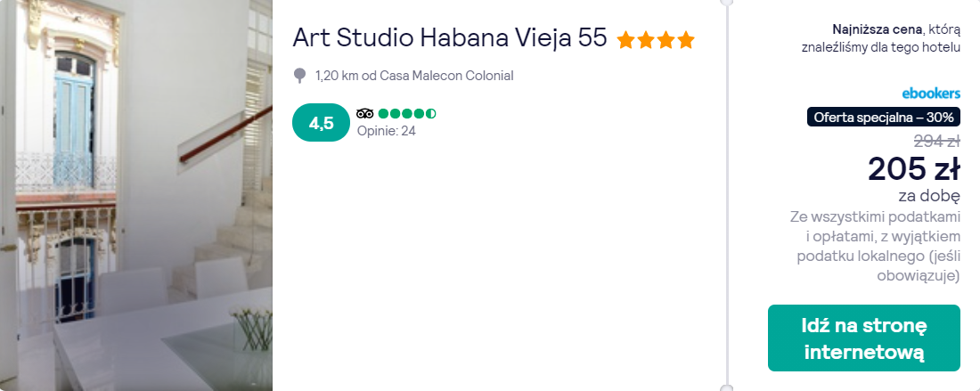Open the Art Studio Habana Vieja 55 title

click(x=449, y=38)
